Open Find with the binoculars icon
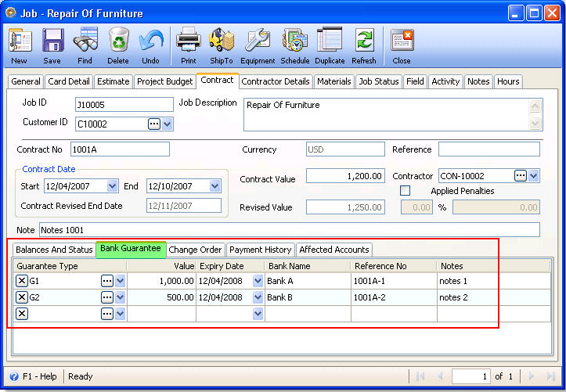Screen dimensions: 566x392 (85, 46)
